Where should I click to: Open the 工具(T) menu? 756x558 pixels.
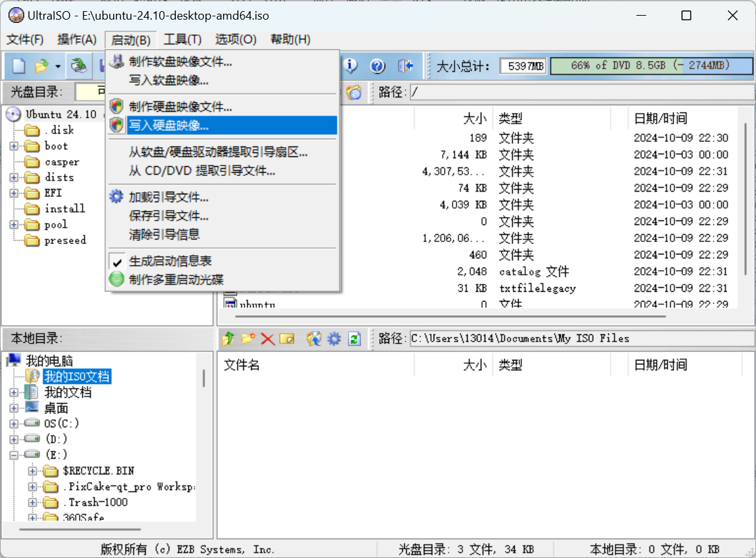click(x=182, y=39)
